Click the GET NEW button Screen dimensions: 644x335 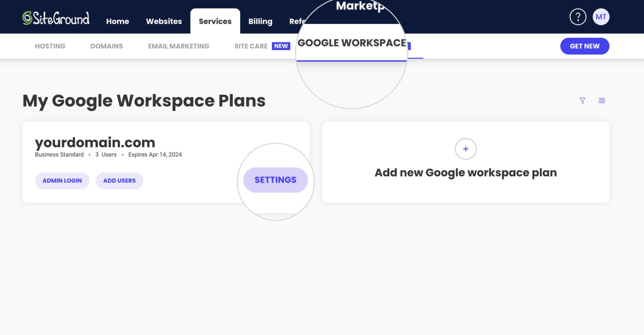click(x=585, y=46)
